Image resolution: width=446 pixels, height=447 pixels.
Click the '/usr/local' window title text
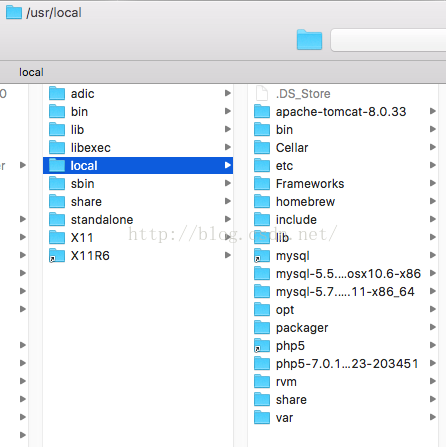[54, 13]
